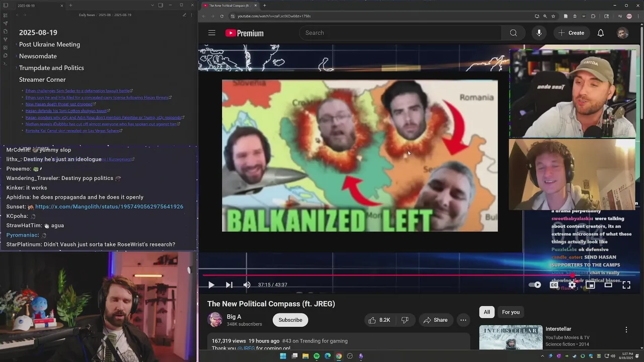This screenshot has width=644, height=362.
Task: Like the video with 8.2K likes
Action: pyautogui.click(x=379, y=320)
